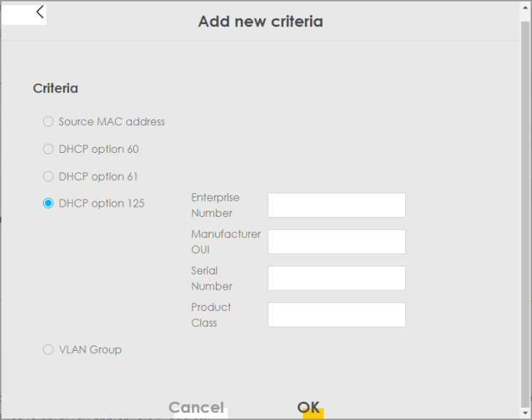Select DHCP option 61 radio button

(x=48, y=176)
